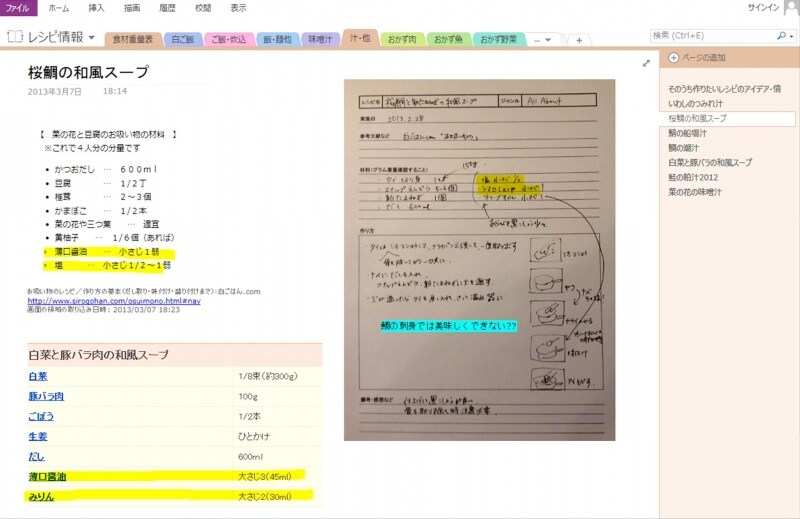The image size is (800, 519).
Task: Open page 白菜と豚バラの和風スープ
Action: tap(710, 163)
